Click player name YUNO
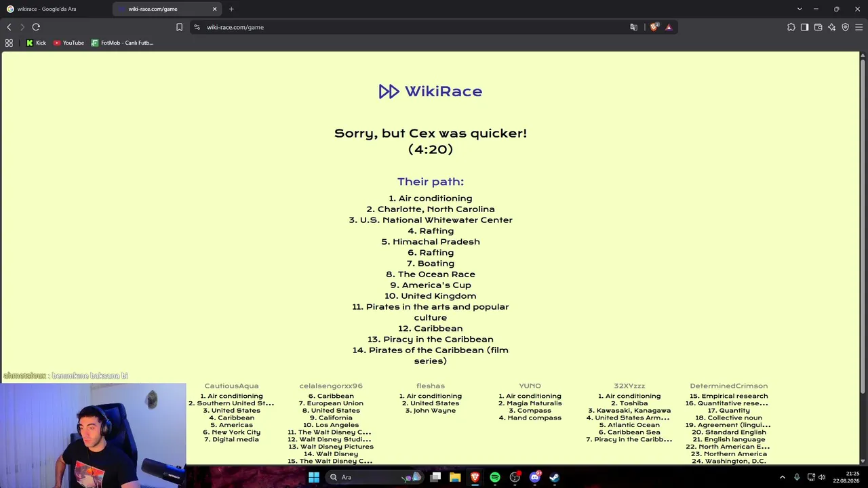Screen dimensions: 868x488 [x=530, y=386]
